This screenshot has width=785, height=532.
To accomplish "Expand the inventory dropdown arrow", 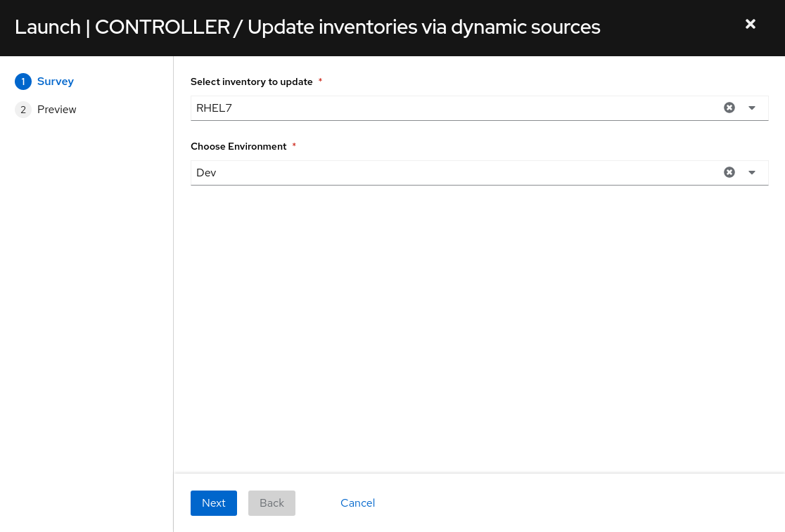I will (x=751, y=108).
